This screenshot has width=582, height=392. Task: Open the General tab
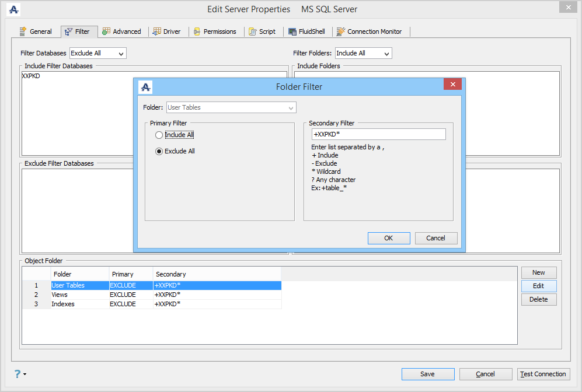click(36, 32)
